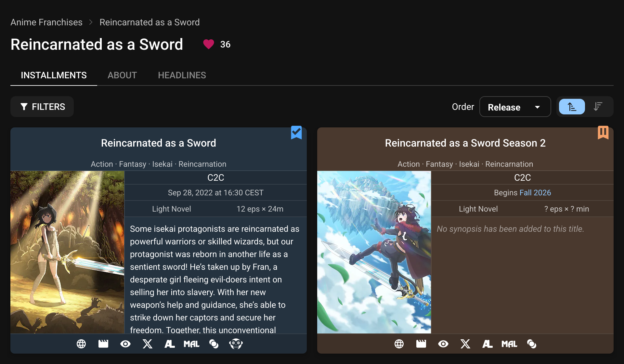Open the Headlines tab
Image resolution: width=624 pixels, height=364 pixels.
182,75
